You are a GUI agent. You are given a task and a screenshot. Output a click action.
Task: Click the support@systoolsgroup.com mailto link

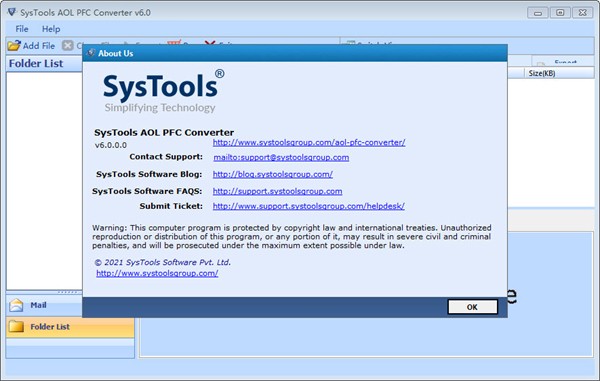tap(281, 157)
